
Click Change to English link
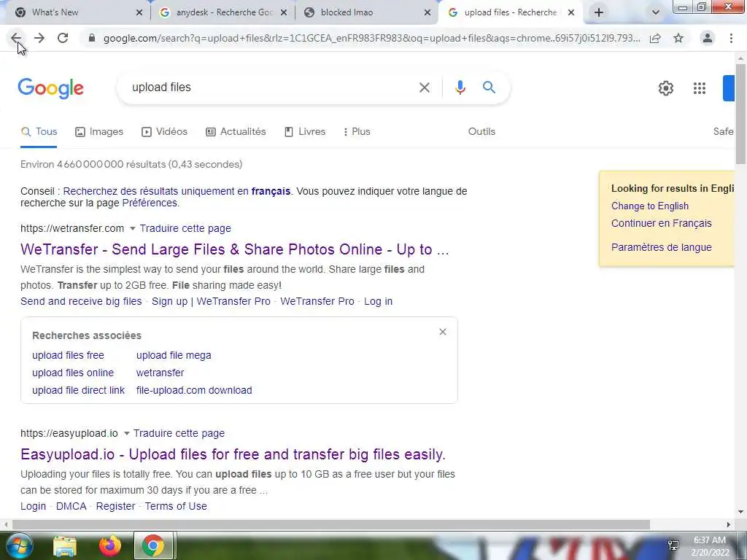[650, 206]
